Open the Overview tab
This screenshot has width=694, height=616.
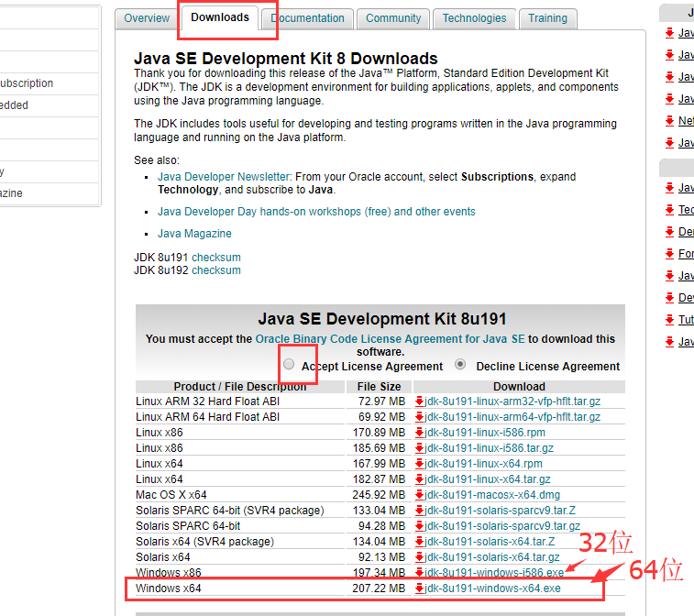click(x=147, y=18)
